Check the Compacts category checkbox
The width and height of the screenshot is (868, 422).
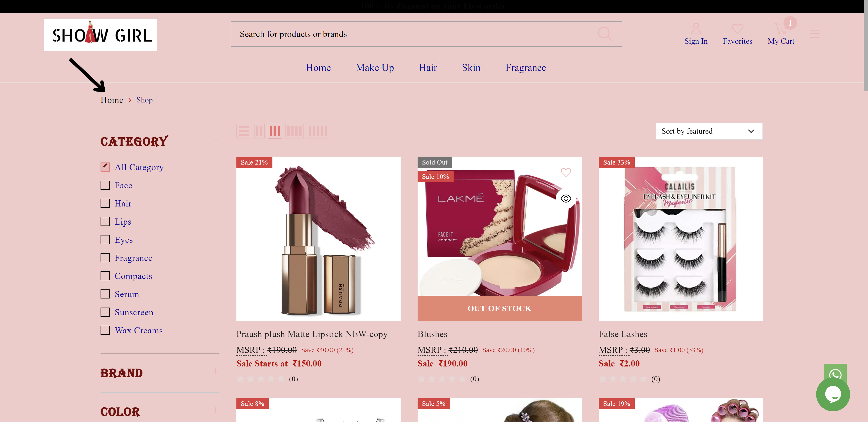tap(105, 276)
